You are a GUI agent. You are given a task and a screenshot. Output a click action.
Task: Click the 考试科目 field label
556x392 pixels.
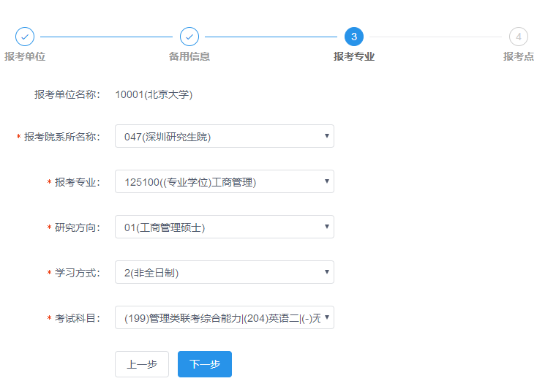click(78, 318)
